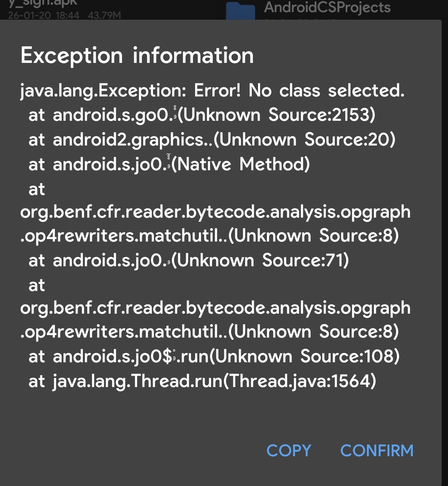Tap the 'Thread.java:1564' text
Image resolution: width=448 pixels, height=486 pixels.
tap(300, 381)
